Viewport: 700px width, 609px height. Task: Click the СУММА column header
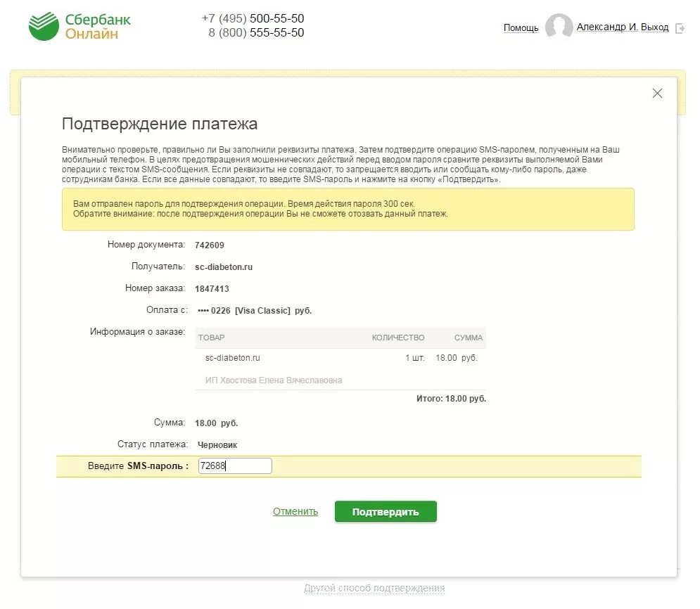(469, 338)
